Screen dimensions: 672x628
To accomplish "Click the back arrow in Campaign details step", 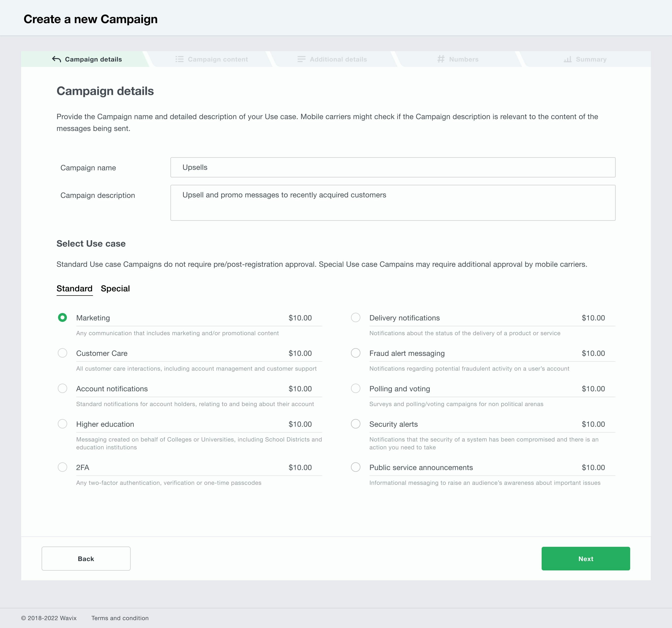I will (x=56, y=59).
